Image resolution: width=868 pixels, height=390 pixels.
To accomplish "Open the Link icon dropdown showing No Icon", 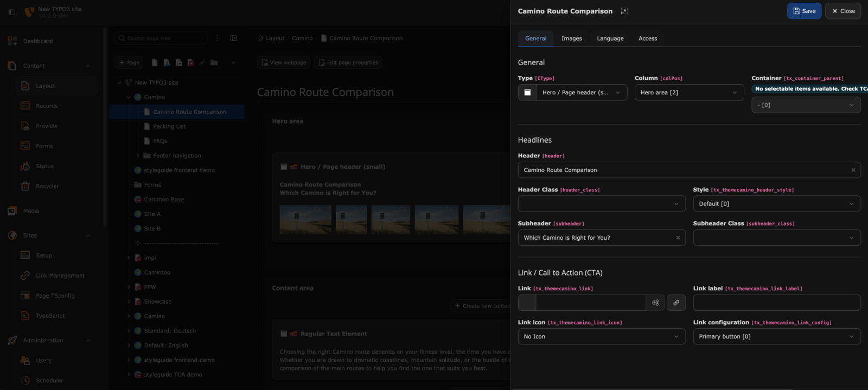I will [601, 337].
